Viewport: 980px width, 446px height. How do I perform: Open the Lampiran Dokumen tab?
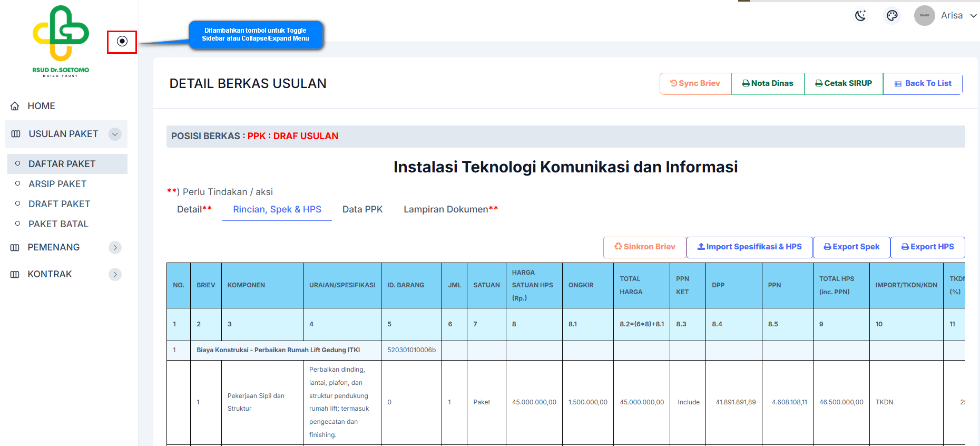[450, 209]
